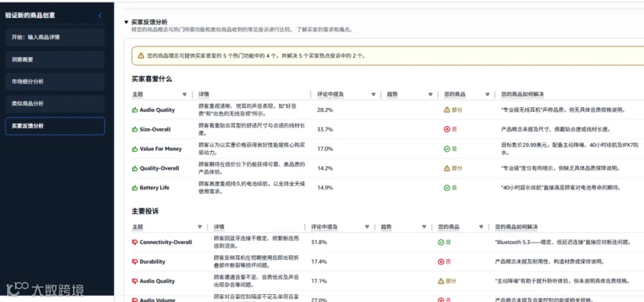Click thumbs-up icon beside Quality-Overall
The image size is (644, 302).
point(135,168)
